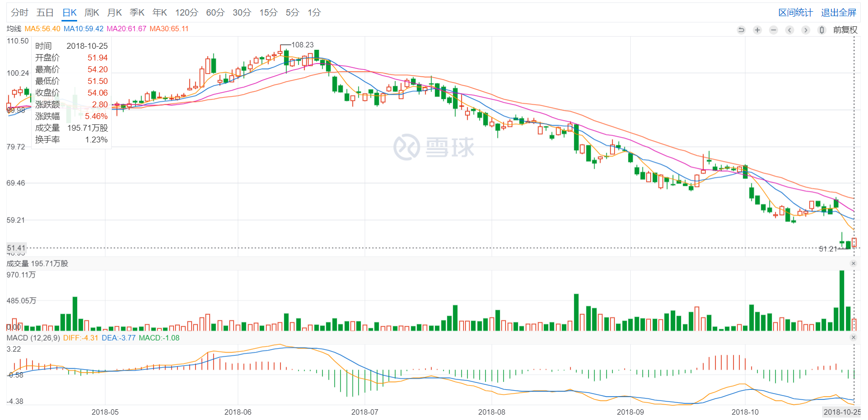Shift chart left with left arrow icon
The image size is (868, 420).
coord(789,30)
